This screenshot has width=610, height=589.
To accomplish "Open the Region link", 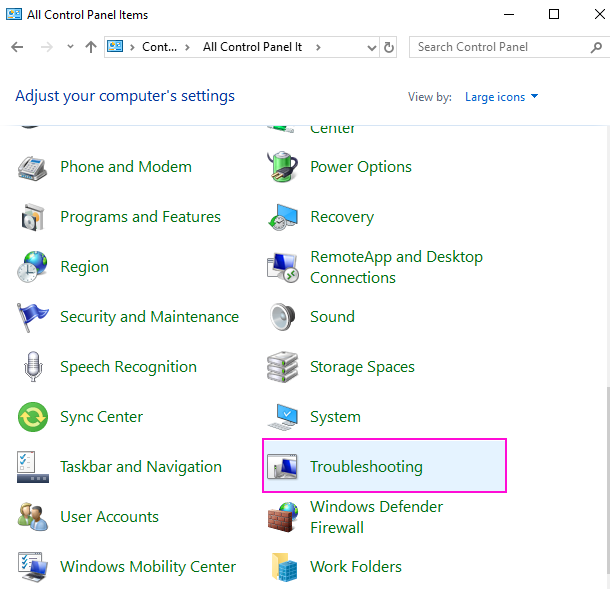I will click(84, 267).
